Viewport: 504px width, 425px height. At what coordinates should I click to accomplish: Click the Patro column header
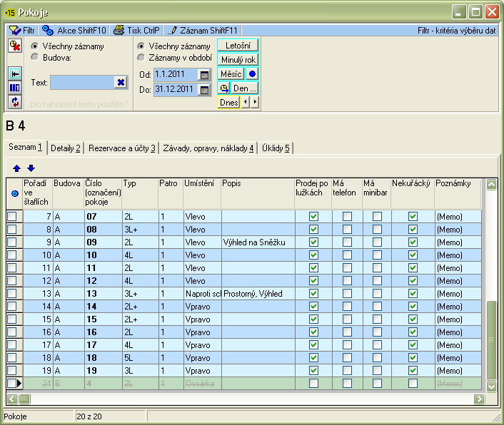[171, 193]
